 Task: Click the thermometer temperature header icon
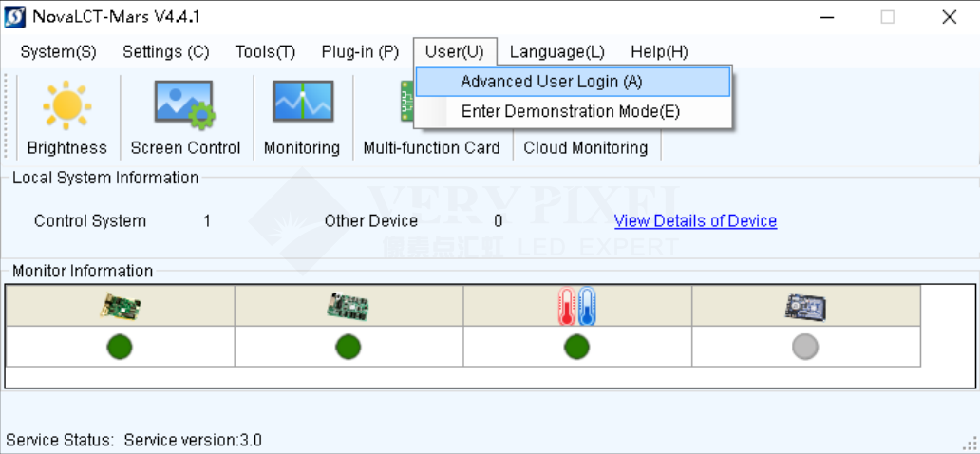click(x=576, y=307)
